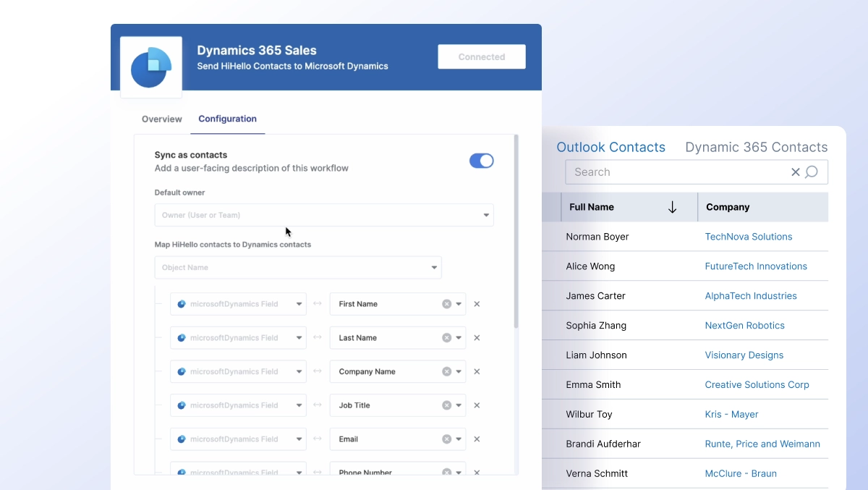The height and width of the screenshot is (490, 868).
Task: Remove the Company Name mapping row
Action: 477,371
